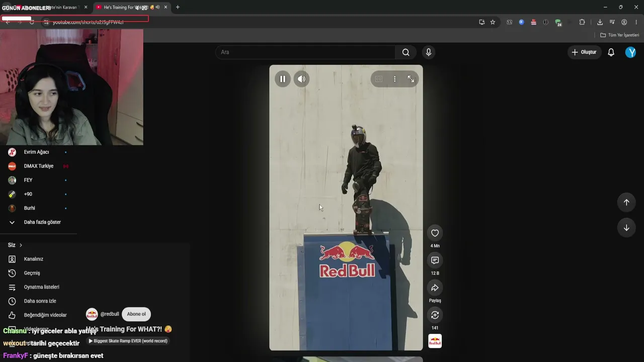
Task: Open FEY subscription channel
Action: [38, 180]
